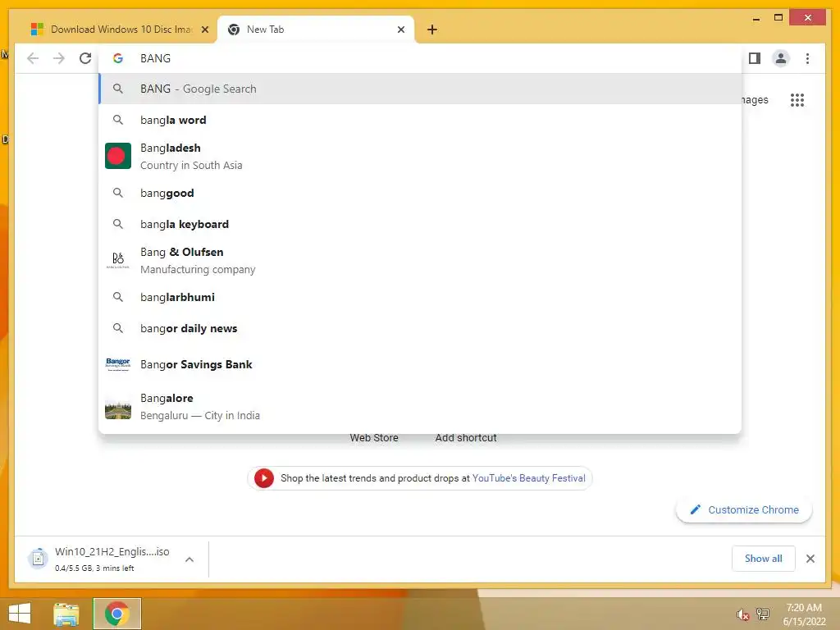Click Chrome icon in taskbar
Image resolution: width=840 pixels, height=630 pixels.
(116, 614)
